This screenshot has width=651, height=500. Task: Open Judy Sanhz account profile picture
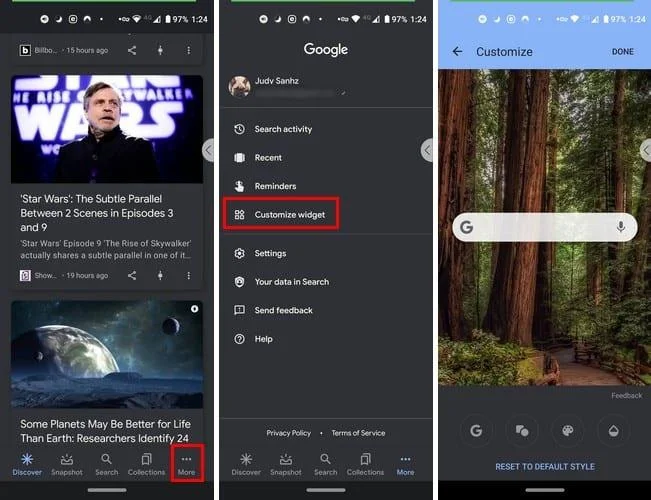tap(240, 86)
